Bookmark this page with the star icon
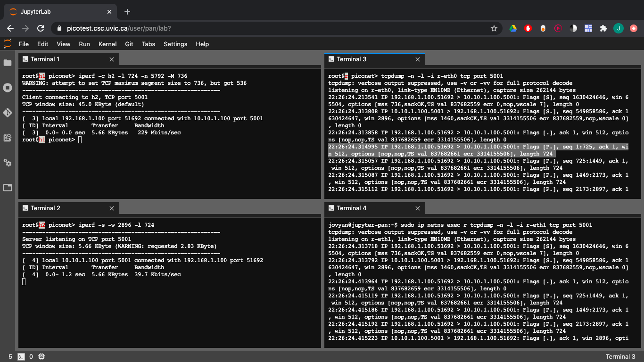The width and height of the screenshot is (644, 362). [494, 28]
